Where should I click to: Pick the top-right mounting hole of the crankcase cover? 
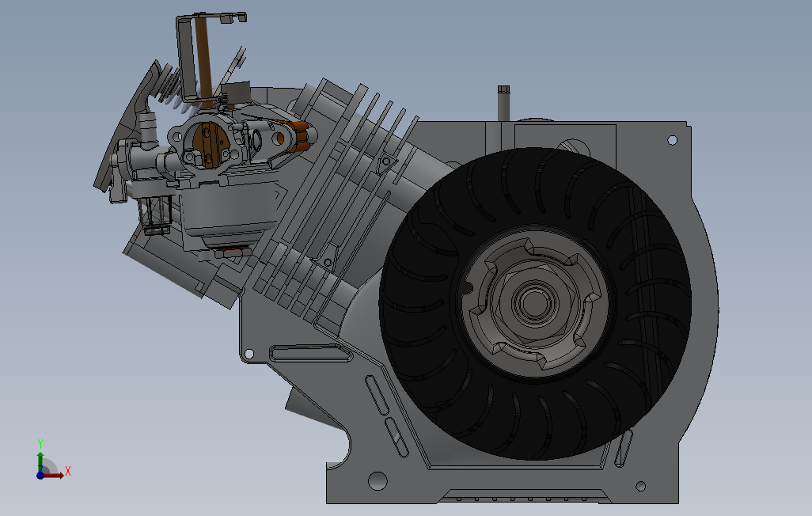672,140
